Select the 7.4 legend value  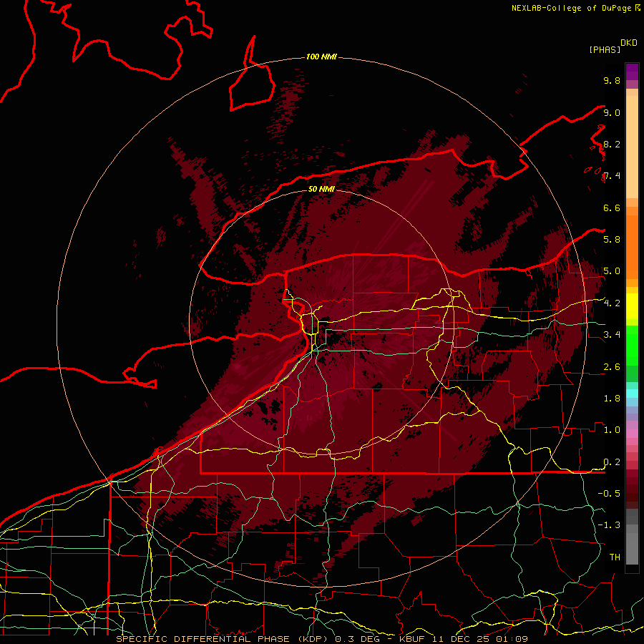(612, 176)
